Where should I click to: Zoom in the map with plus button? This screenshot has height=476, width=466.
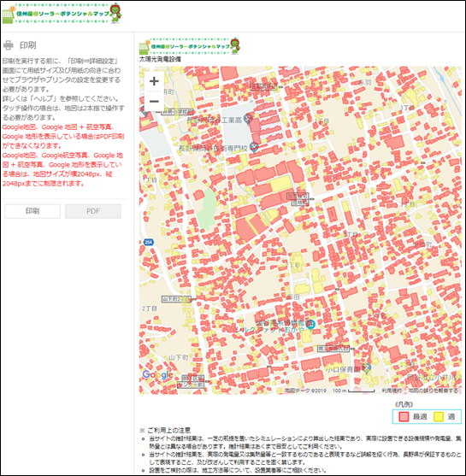pyautogui.click(x=154, y=81)
